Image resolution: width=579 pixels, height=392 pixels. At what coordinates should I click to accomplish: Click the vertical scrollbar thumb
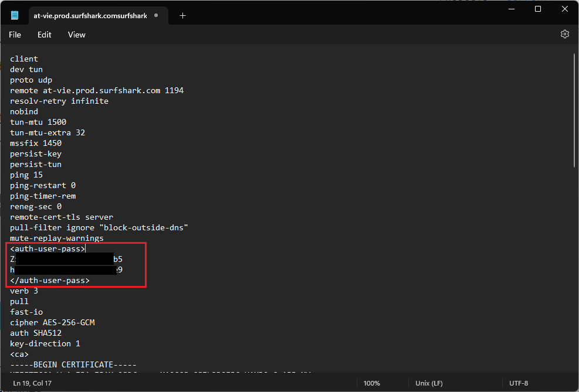click(574, 111)
